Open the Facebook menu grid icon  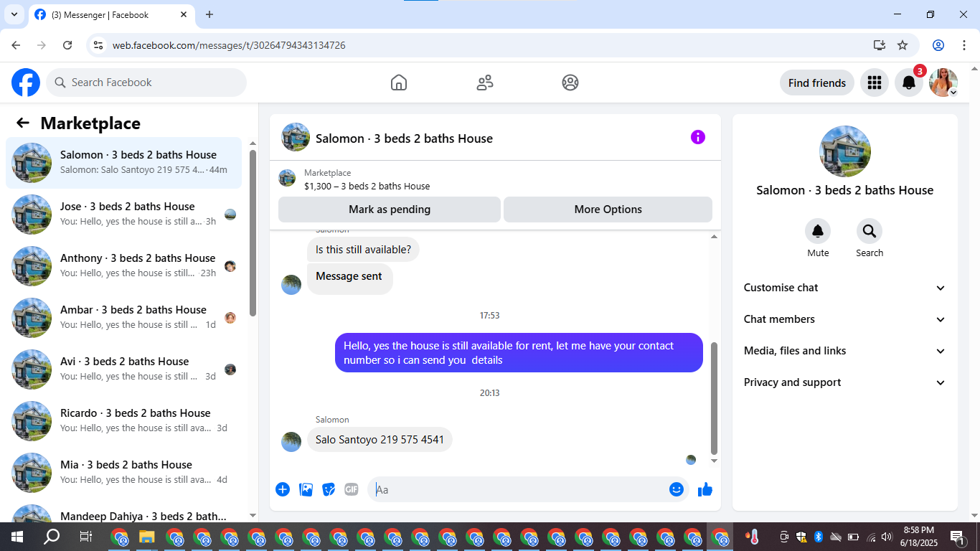pyautogui.click(x=875, y=83)
